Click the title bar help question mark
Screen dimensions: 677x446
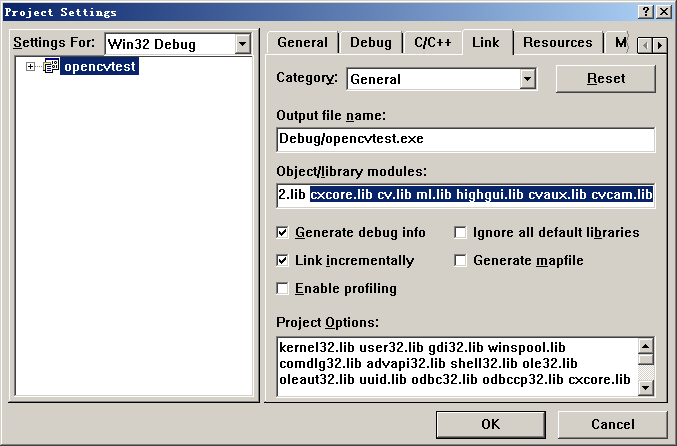coord(638,12)
